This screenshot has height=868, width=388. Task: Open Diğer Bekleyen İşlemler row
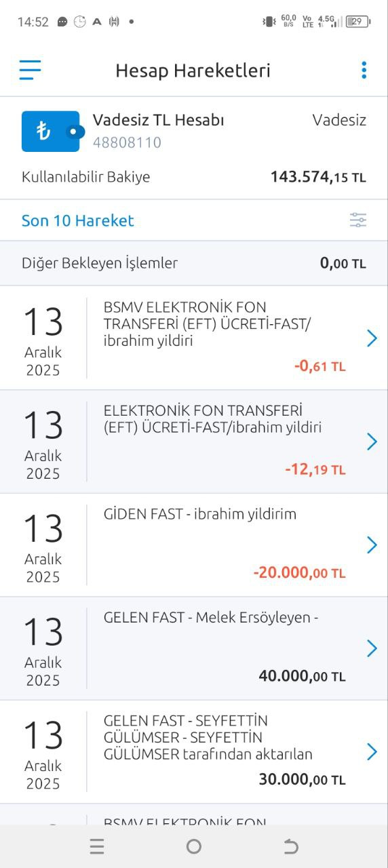[194, 263]
